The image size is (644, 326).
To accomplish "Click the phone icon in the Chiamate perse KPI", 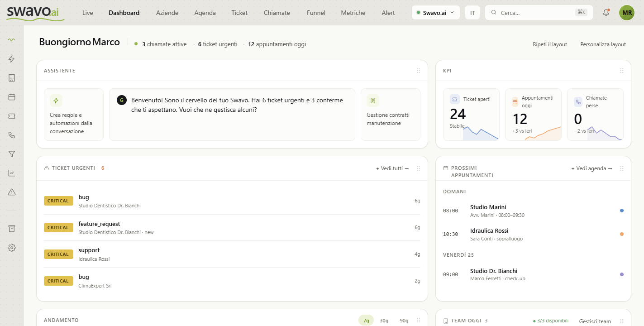I will (x=578, y=101).
